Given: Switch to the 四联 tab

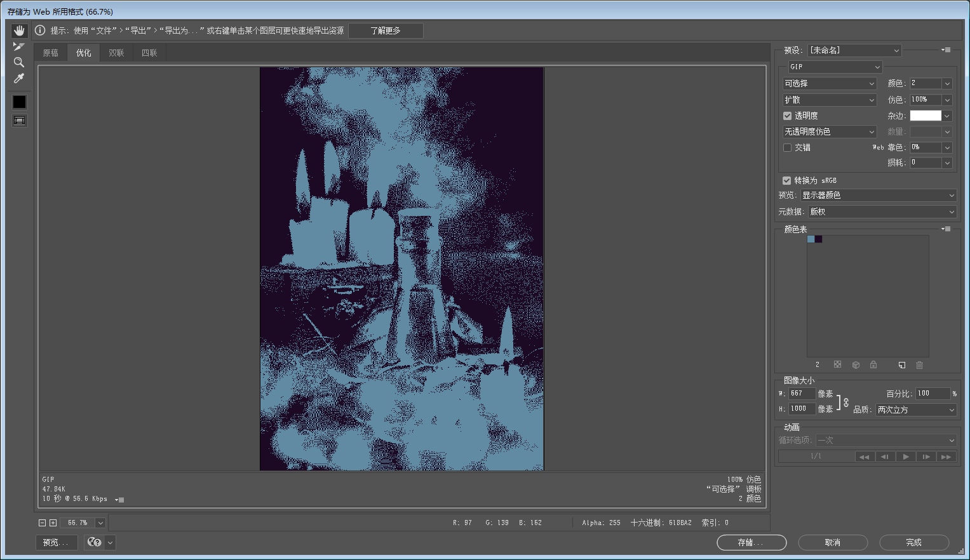Looking at the screenshot, I should coord(149,53).
